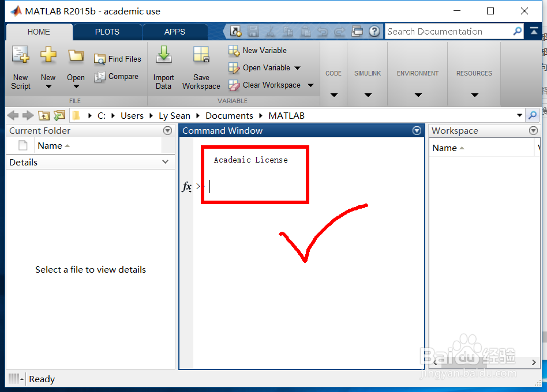Viewport: 547px width, 392px height.
Task: Expand the Open dropdown arrow
Action: [x=76, y=87]
